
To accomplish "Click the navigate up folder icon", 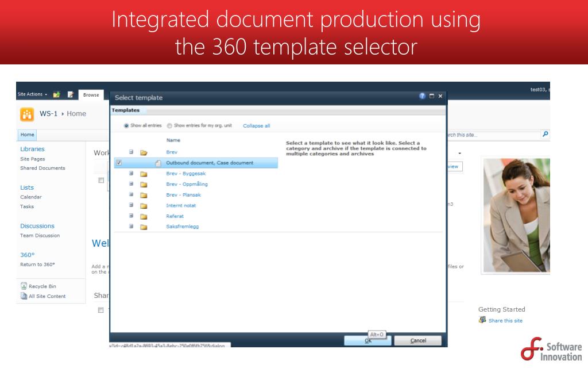I will (57, 95).
